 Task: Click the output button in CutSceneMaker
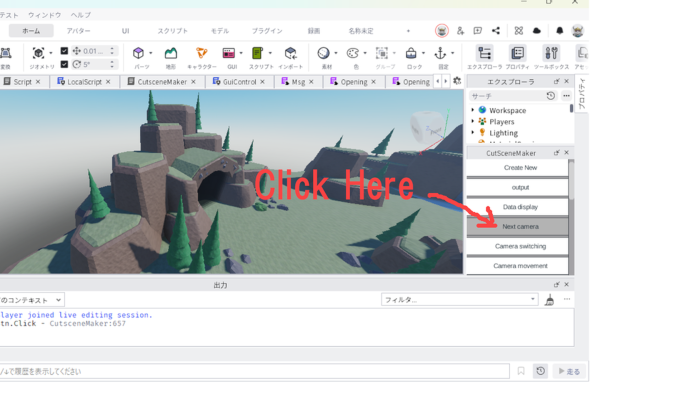(x=518, y=187)
